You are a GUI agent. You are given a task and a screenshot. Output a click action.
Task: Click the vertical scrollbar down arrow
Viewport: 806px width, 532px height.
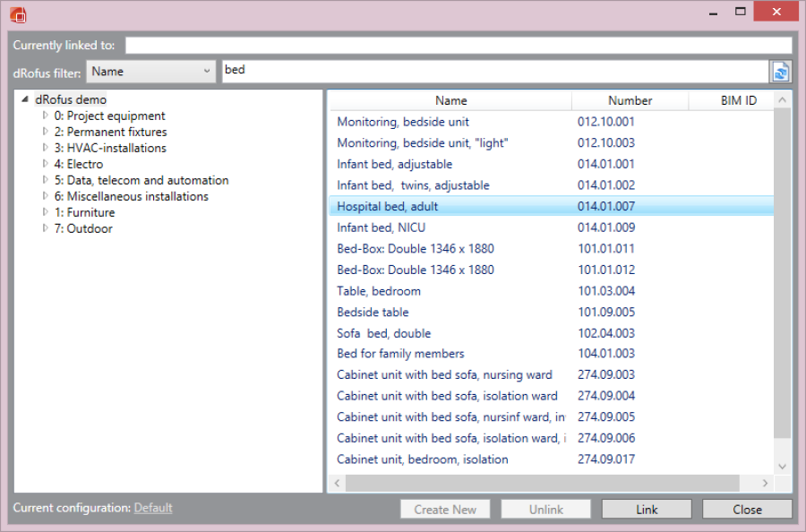tap(782, 466)
